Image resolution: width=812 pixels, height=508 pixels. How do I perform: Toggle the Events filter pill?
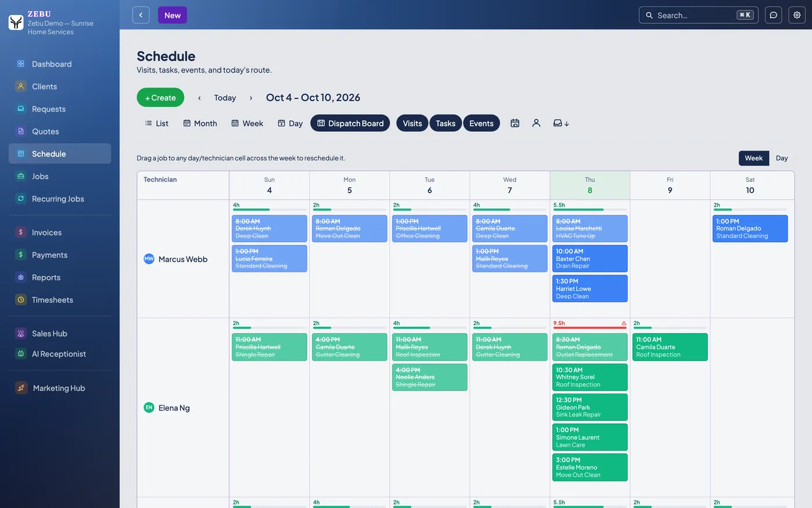(x=481, y=123)
